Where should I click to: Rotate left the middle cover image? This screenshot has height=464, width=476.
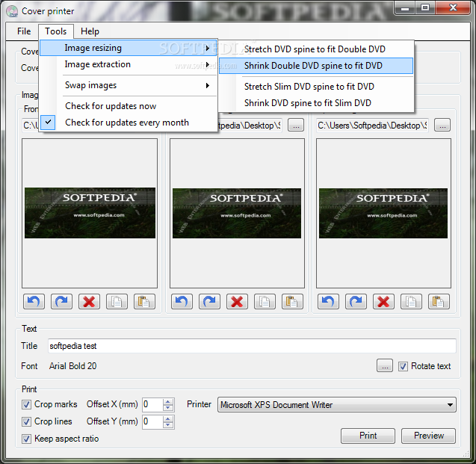[182, 301]
